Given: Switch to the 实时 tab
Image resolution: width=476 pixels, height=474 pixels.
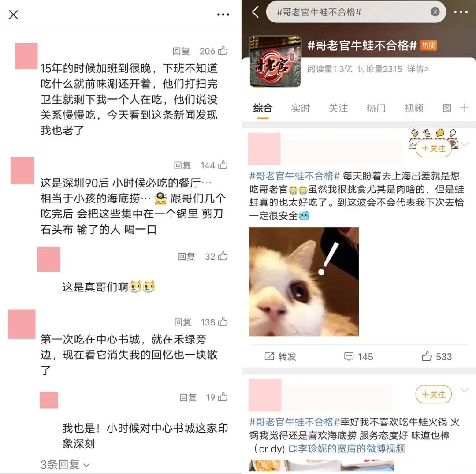Looking at the screenshot, I should coord(300,108).
